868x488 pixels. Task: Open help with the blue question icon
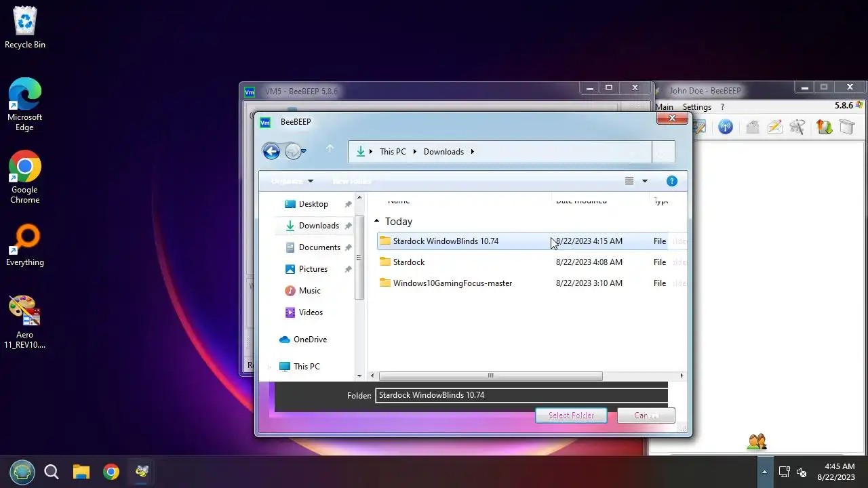pyautogui.click(x=672, y=181)
